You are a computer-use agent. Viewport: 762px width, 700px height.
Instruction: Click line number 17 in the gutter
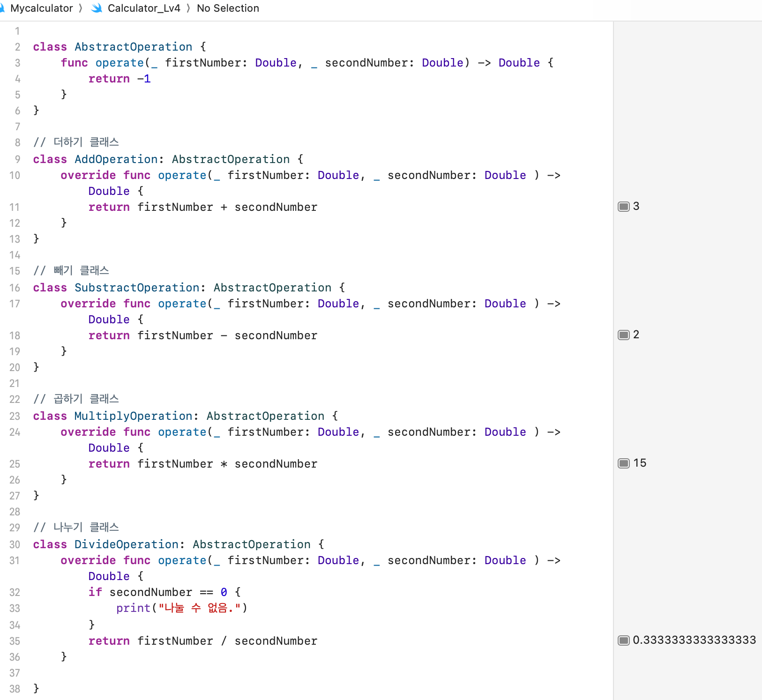click(x=15, y=304)
